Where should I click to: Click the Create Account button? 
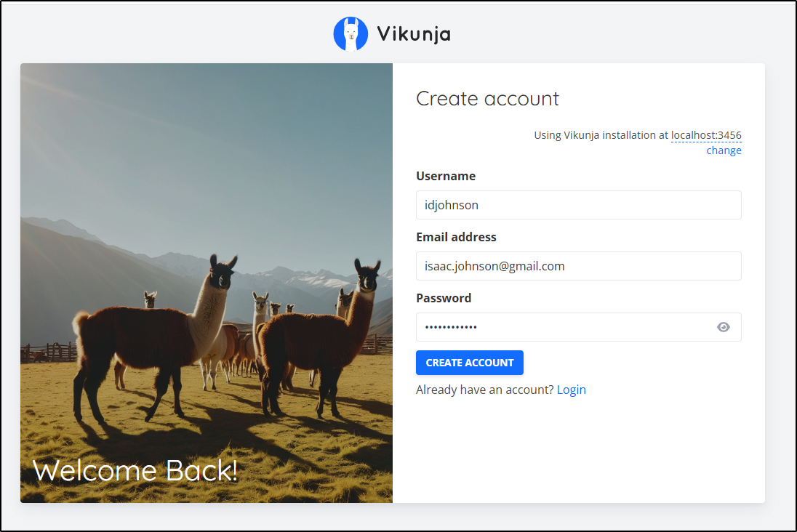470,363
